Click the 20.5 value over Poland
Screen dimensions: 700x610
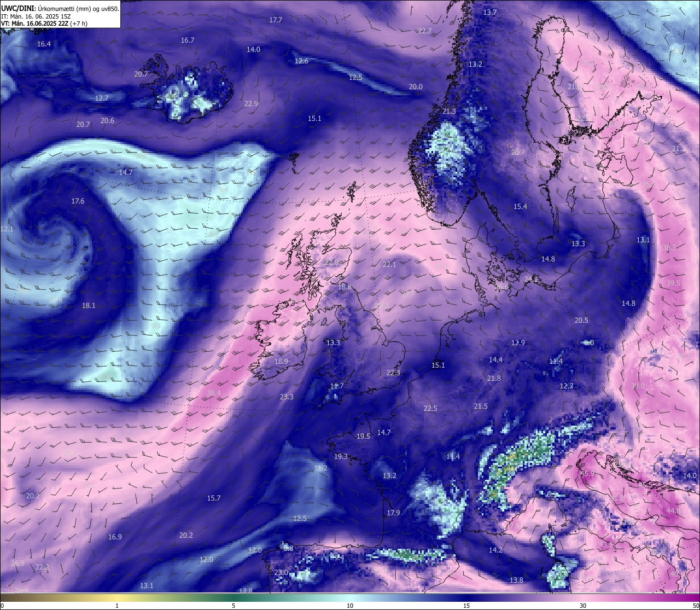coord(581,320)
